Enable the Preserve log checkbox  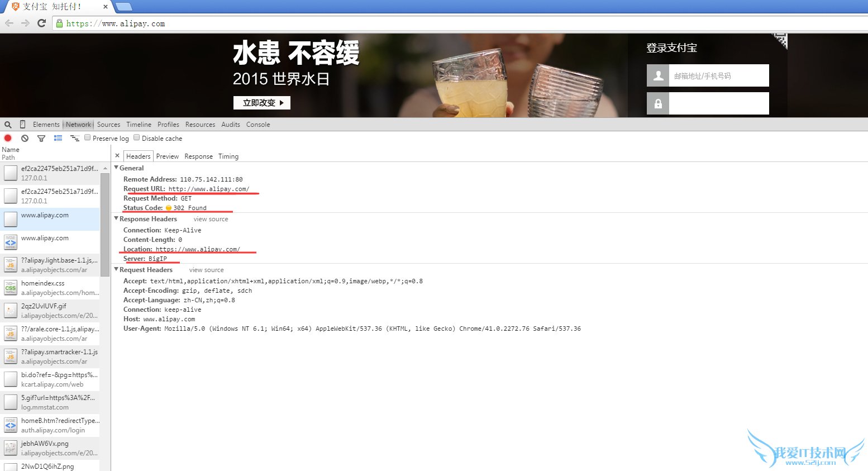(88, 137)
